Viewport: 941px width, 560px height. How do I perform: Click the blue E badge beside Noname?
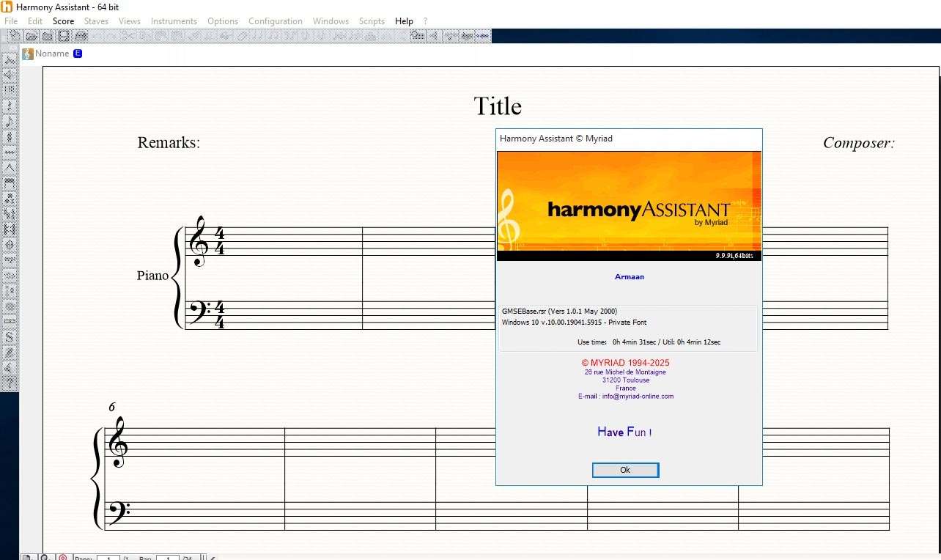[78, 54]
